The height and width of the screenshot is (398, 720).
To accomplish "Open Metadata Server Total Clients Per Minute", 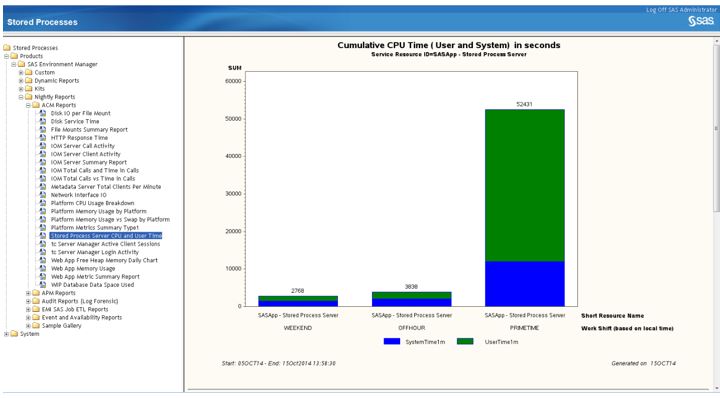I will point(106,187).
